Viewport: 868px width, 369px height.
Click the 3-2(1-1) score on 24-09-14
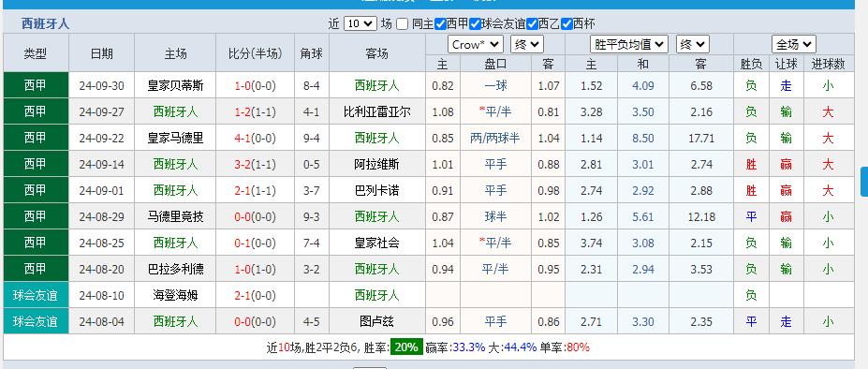pyautogui.click(x=256, y=164)
